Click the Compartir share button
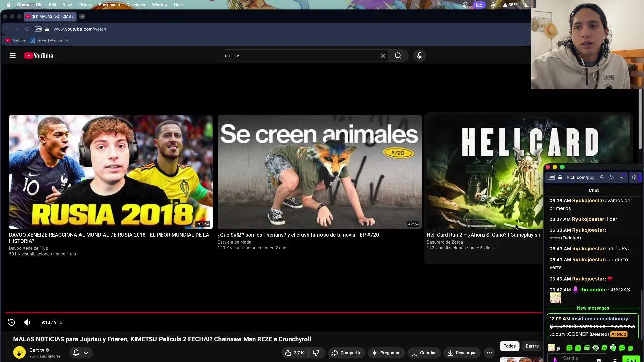This screenshot has height=362, width=644. [346, 353]
